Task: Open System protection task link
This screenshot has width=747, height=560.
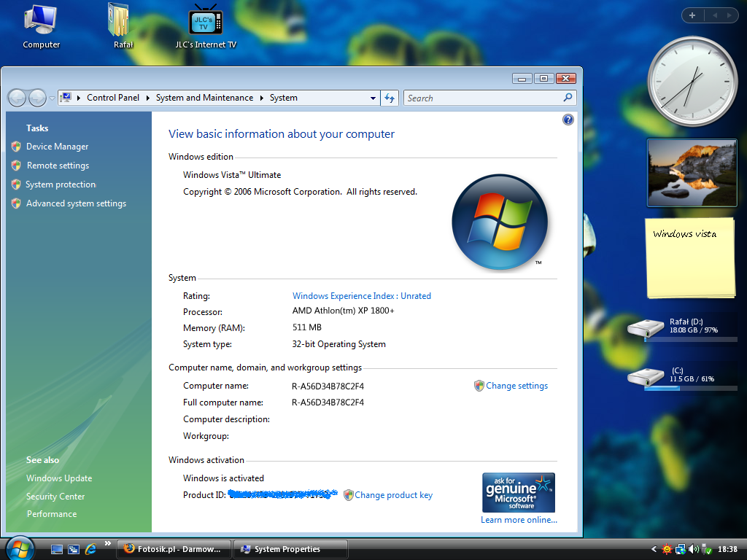Action: tap(61, 184)
